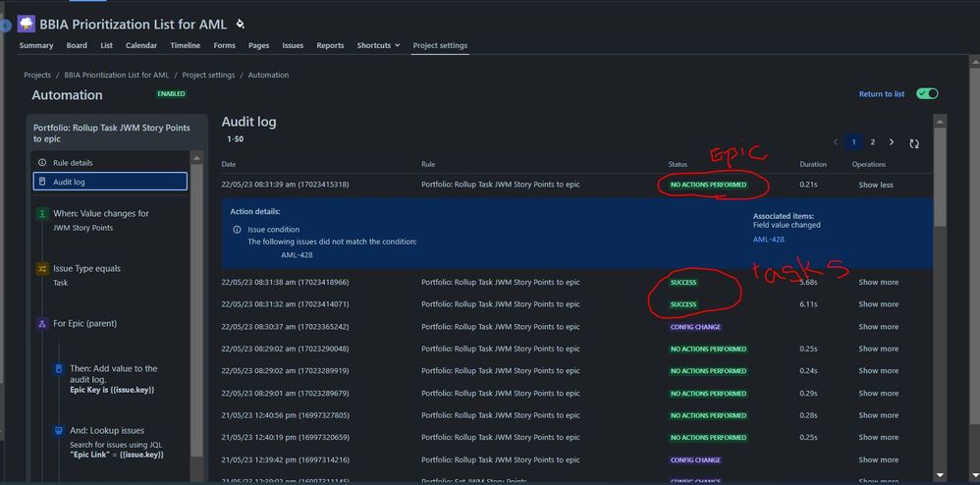Open the Board tab

[77, 45]
